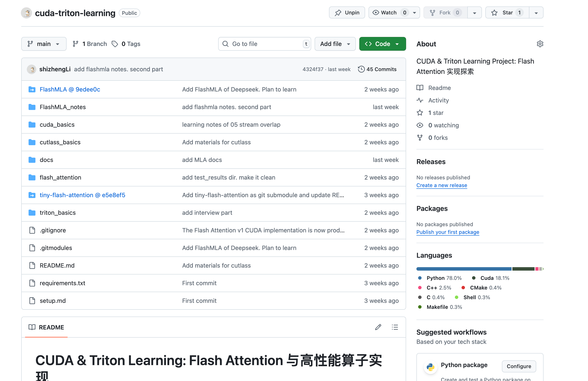Click the Python segment of the languages bar
The height and width of the screenshot is (381, 588).
pyautogui.click(x=463, y=269)
